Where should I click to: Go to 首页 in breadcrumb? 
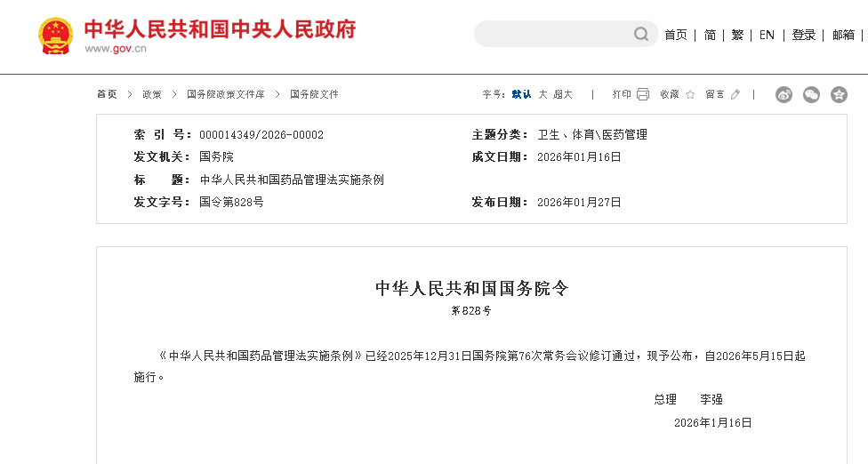point(107,94)
